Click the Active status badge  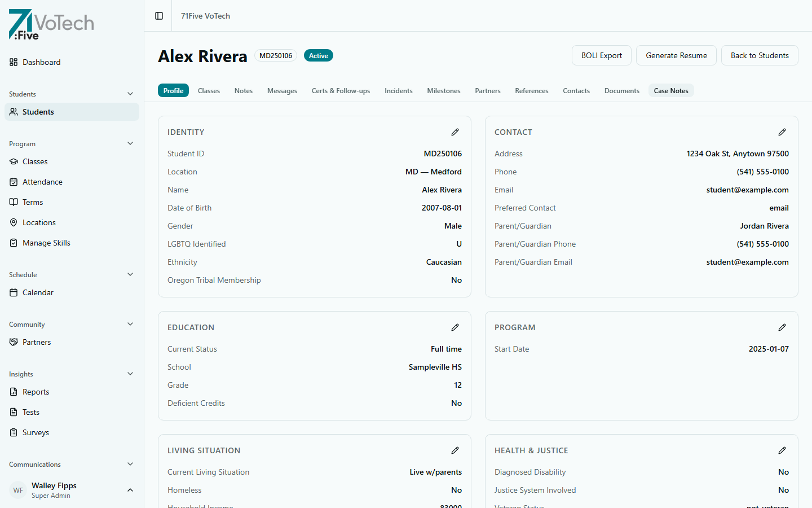318,55
